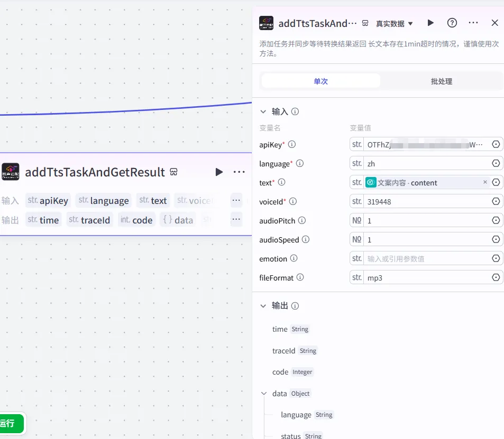The width and height of the screenshot is (504, 439).
Task: Show info for the apiKey parameter
Action: (292, 144)
